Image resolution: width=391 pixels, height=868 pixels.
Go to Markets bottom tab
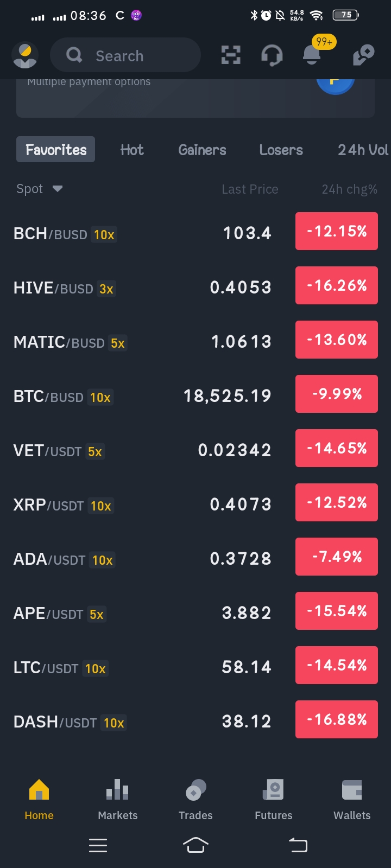(118, 800)
